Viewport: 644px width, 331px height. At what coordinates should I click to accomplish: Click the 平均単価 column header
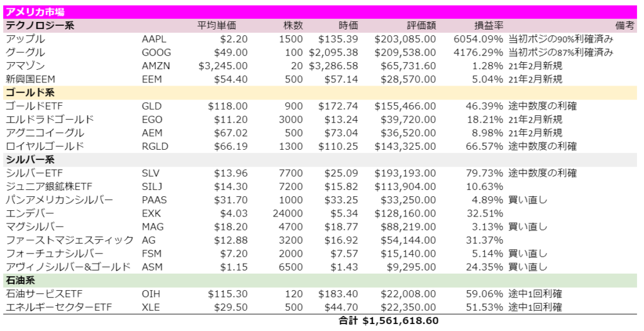pyautogui.click(x=216, y=26)
